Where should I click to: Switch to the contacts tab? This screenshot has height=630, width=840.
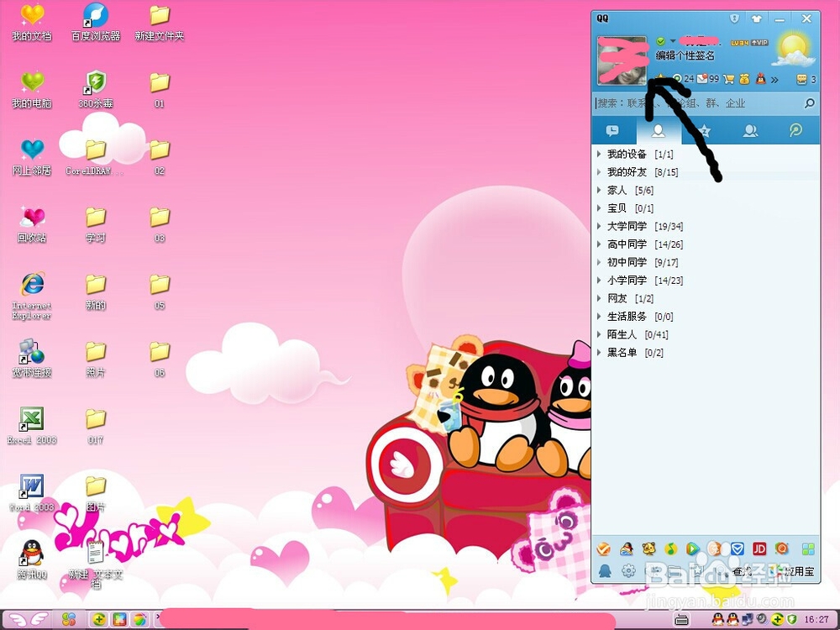[659, 131]
